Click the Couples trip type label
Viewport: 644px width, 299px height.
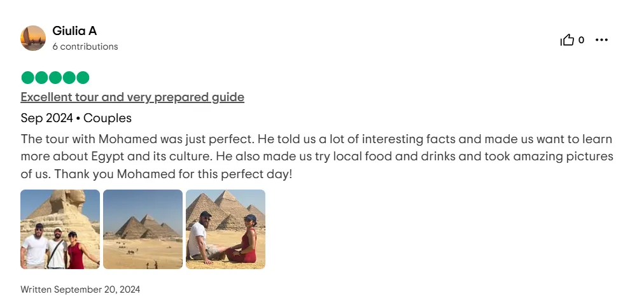108,118
